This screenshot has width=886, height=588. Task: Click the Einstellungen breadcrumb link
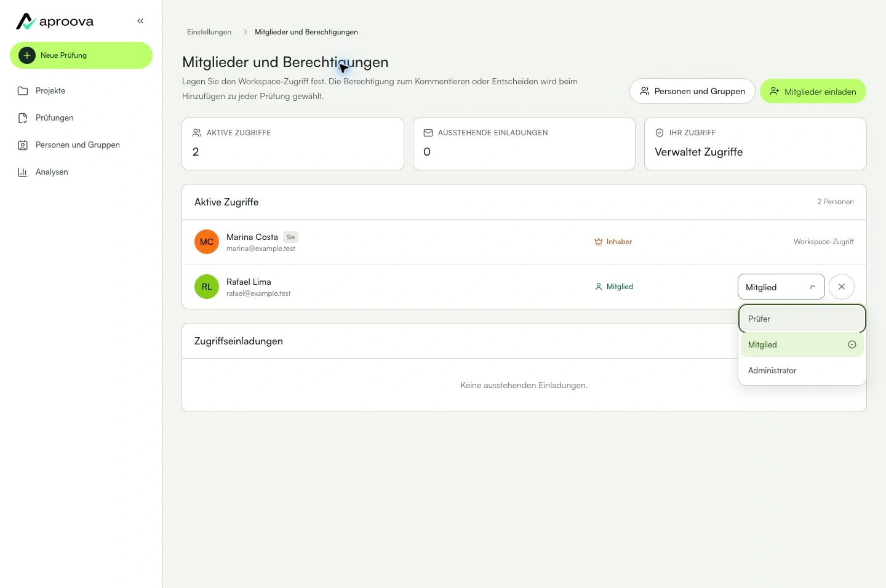209,32
